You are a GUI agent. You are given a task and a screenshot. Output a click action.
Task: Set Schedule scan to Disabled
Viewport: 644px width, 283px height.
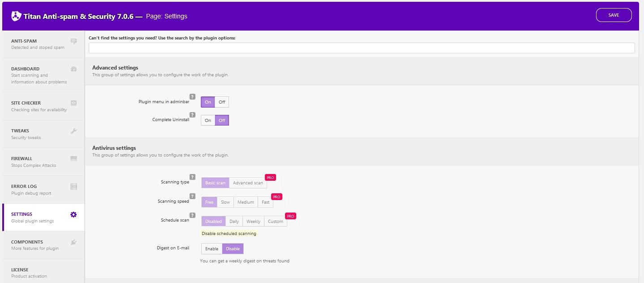pyautogui.click(x=213, y=222)
